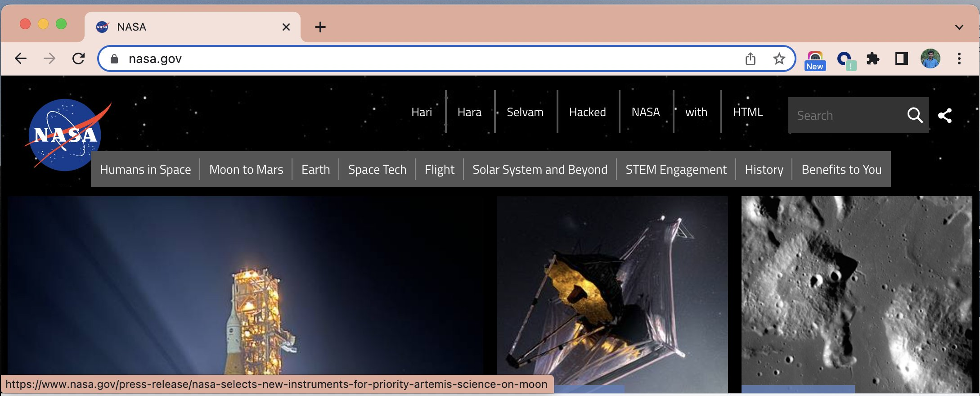Click the Hacked top navigation link
This screenshot has width=980, height=396.
click(588, 112)
